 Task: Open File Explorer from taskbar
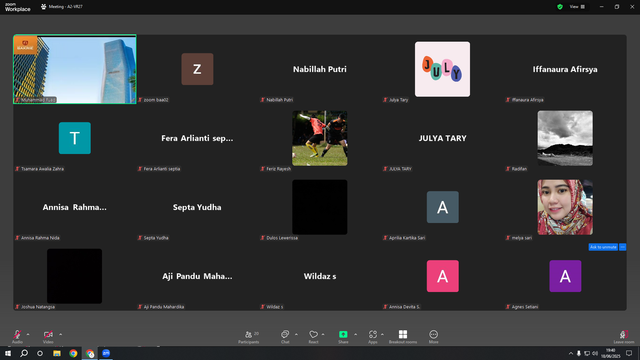coord(57,353)
